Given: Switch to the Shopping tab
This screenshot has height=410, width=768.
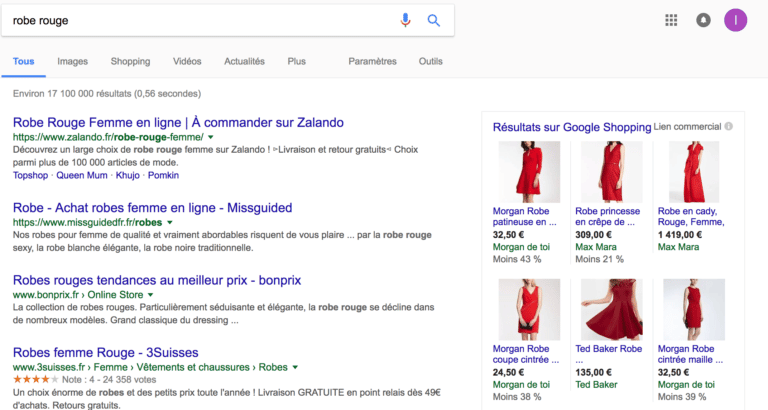Looking at the screenshot, I should [130, 61].
